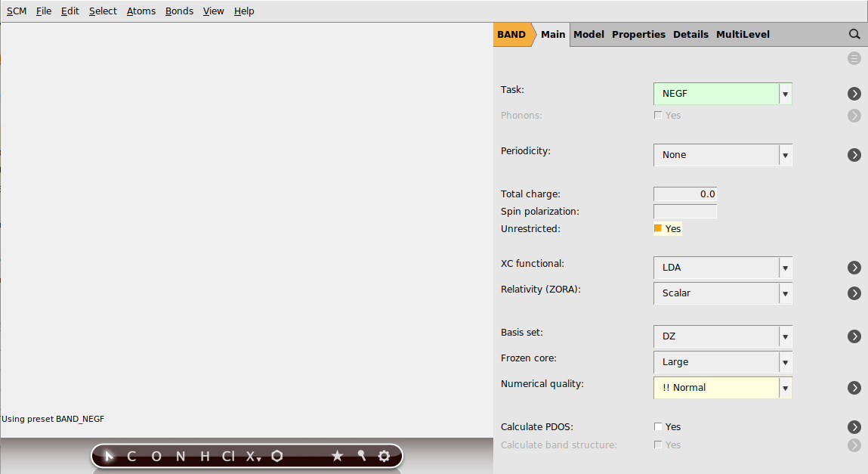Expand Numerical quality details with the arrow
The height and width of the screenshot is (474, 868).
click(854, 388)
